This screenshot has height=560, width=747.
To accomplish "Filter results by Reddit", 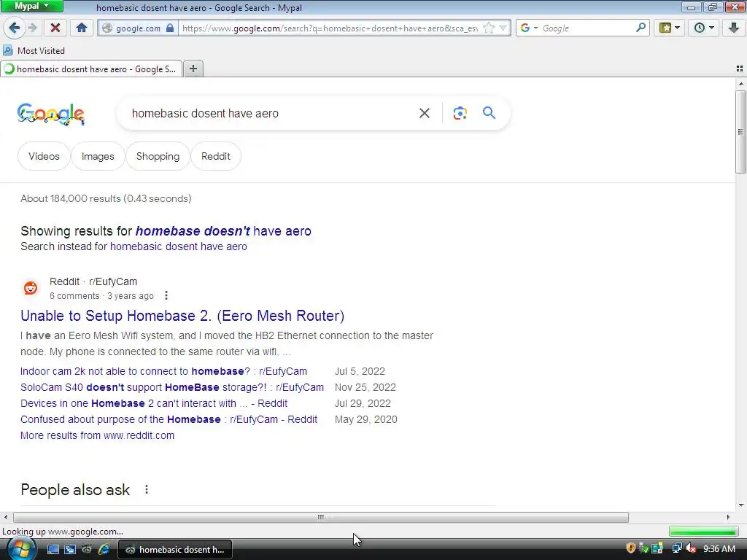I will point(216,156).
